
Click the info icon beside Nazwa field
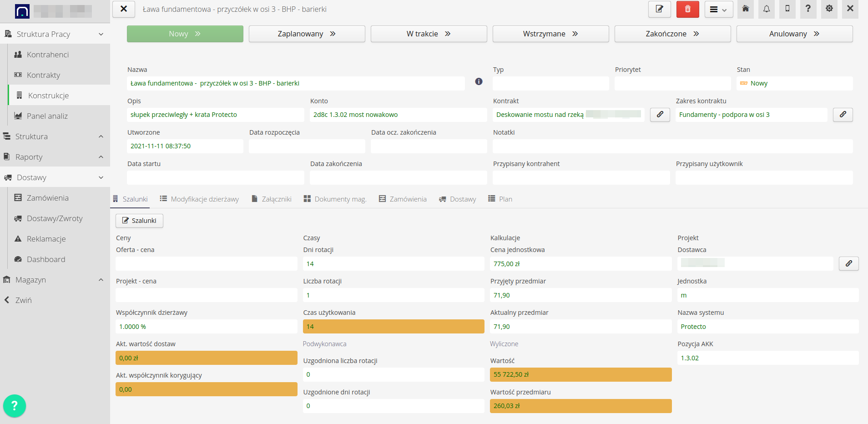479,81
